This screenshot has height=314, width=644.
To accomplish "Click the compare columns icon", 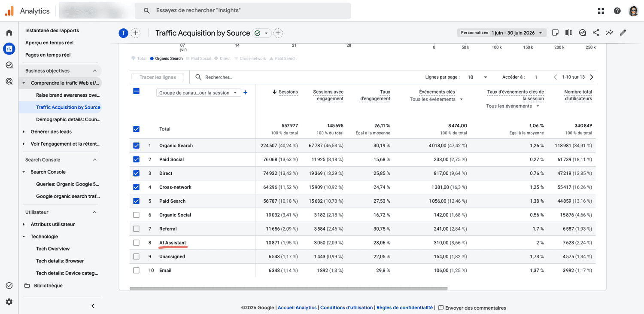I will point(569,33).
